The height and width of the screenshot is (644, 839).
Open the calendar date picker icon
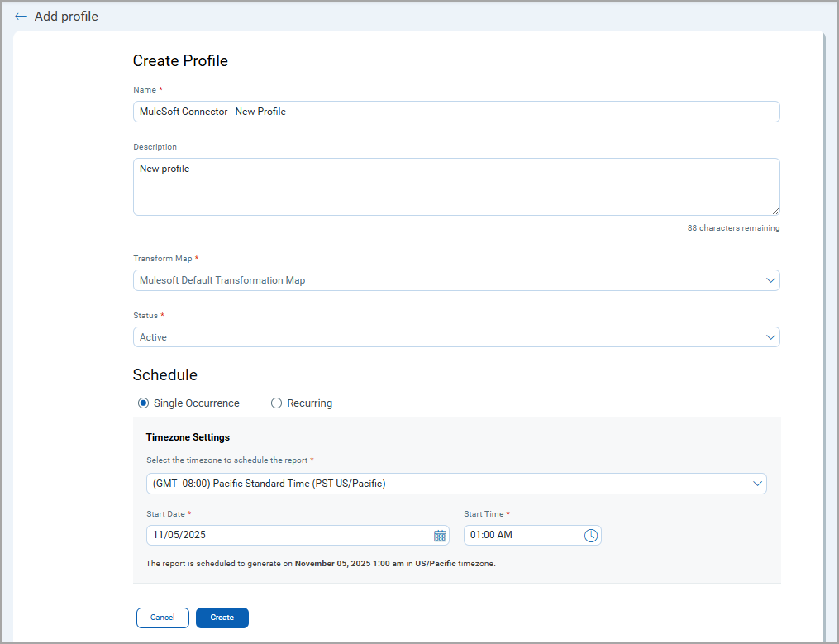[x=440, y=536]
